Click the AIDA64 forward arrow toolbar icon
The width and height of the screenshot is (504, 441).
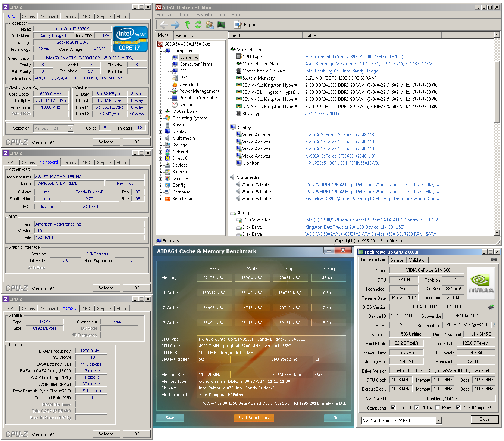click(x=175, y=25)
